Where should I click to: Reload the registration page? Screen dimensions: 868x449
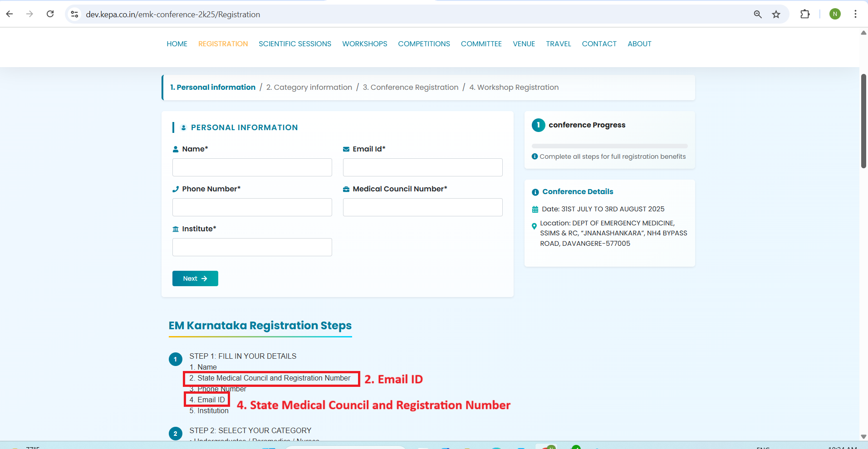pyautogui.click(x=50, y=14)
